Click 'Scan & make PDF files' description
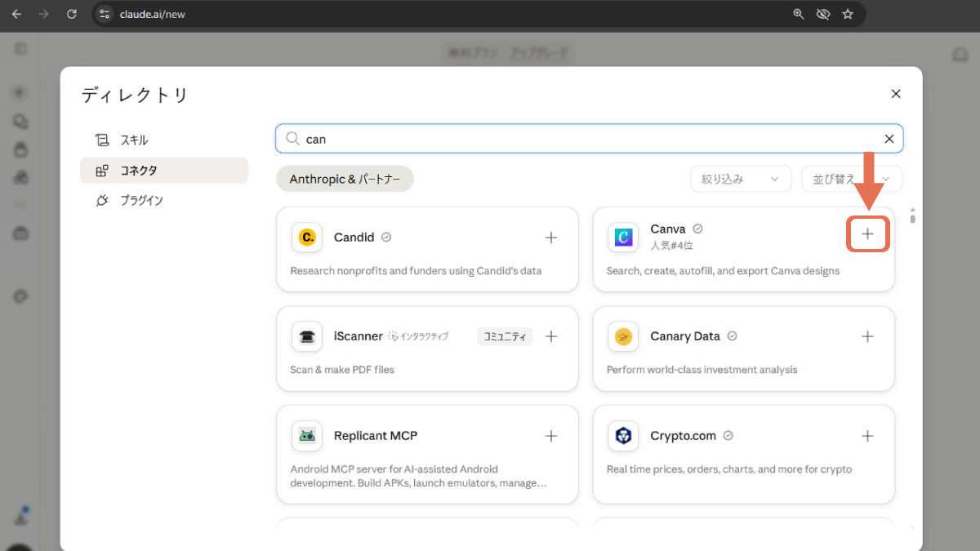 [x=342, y=370]
